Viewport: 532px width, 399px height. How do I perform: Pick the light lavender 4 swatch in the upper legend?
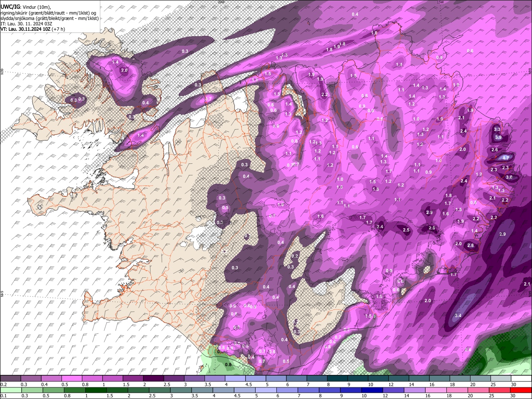235,378
